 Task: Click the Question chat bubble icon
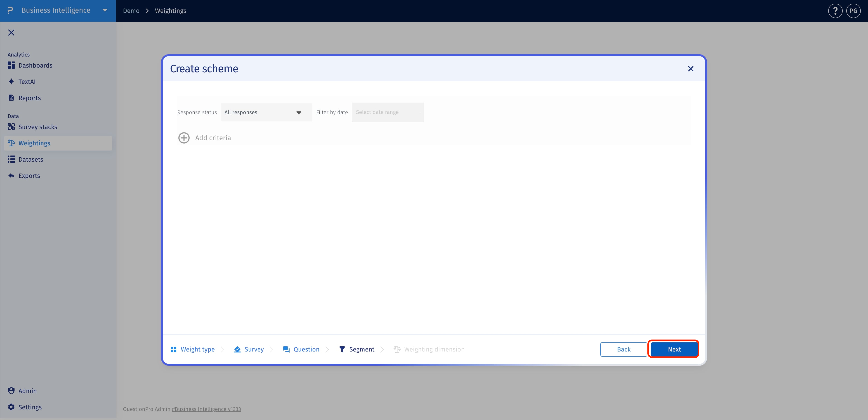(x=286, y=349)
